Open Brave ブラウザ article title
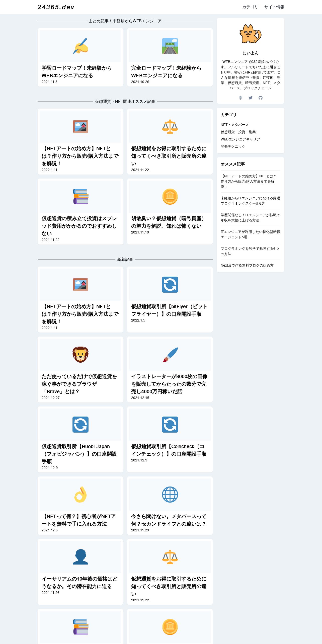The width and height of the screenshot is (322, 644). pos(79,384)
